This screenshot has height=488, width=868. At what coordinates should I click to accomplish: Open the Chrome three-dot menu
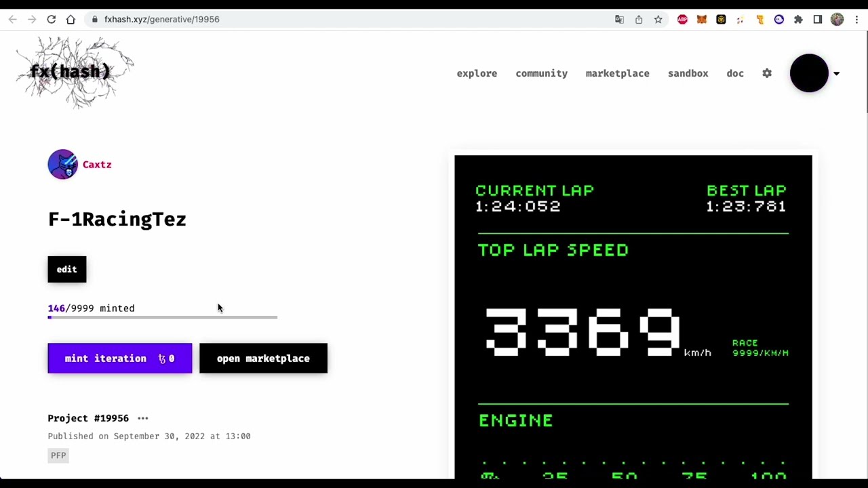[856, 20]
